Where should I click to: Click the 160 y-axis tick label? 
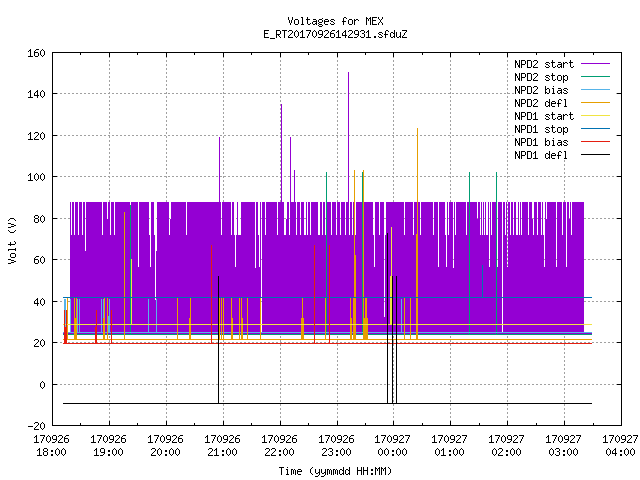(x=36, y=53)
